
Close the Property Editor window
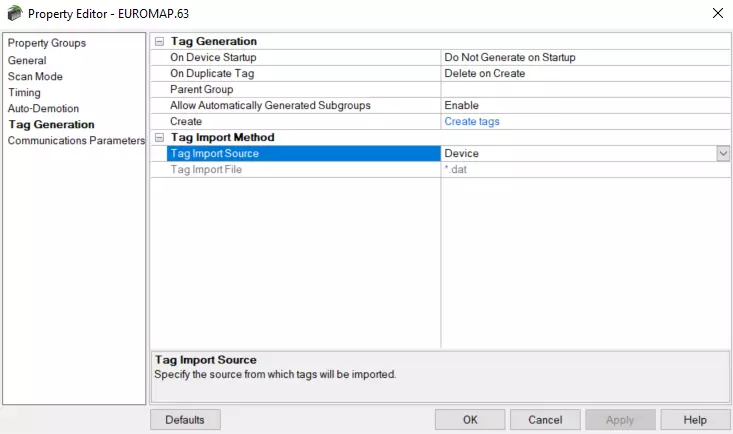point(716,13)
